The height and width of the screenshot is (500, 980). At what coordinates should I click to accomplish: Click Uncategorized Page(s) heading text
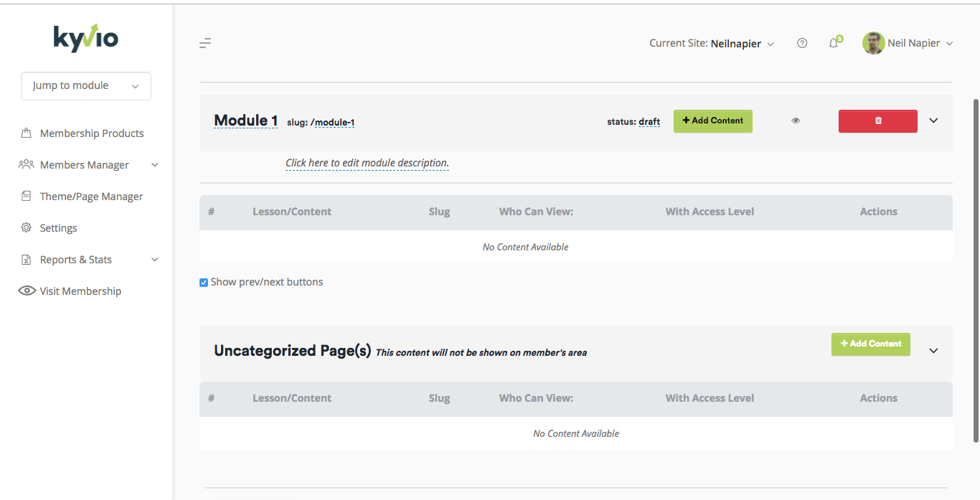click(x=293, y=351)
